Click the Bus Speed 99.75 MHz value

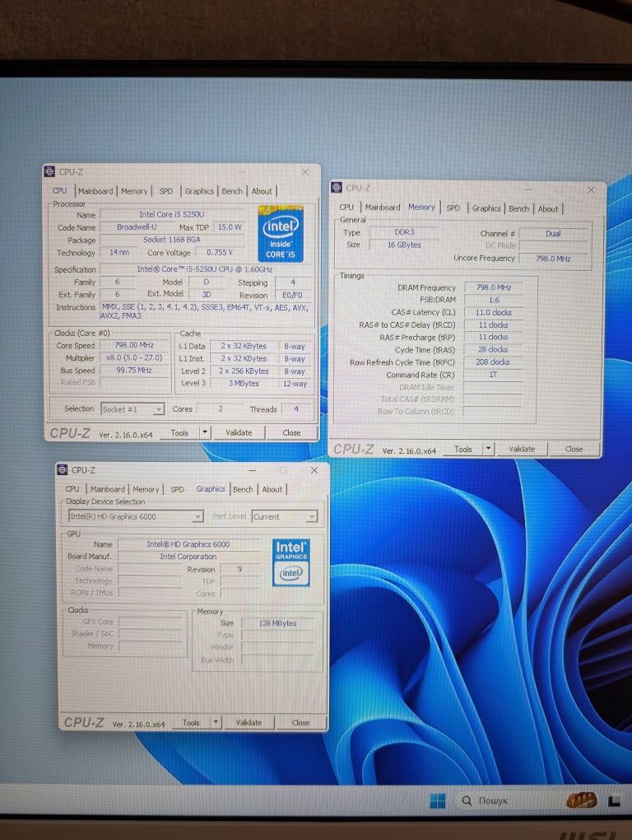[134, 371]
